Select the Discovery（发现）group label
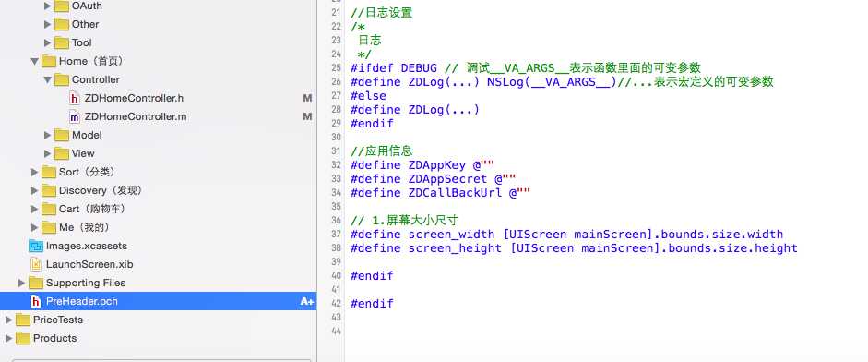The width and height of the screenshot is (868, 362). [x=101, y=190]
